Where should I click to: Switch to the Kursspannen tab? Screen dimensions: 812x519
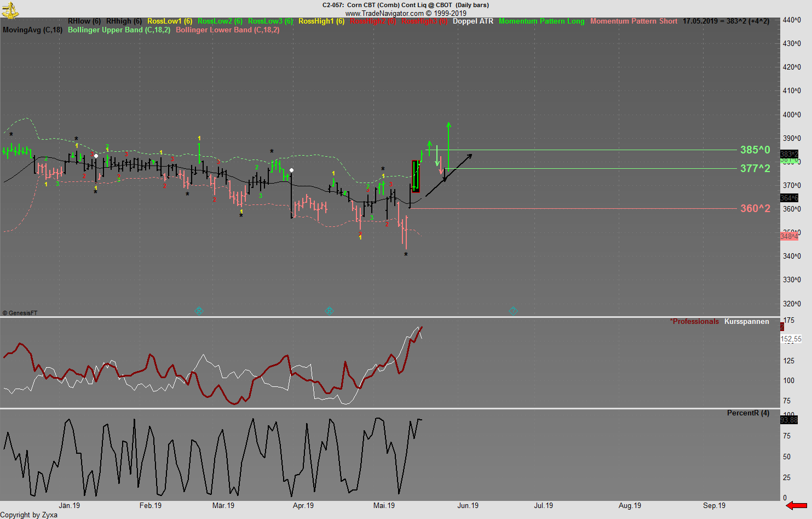point(746,321)
